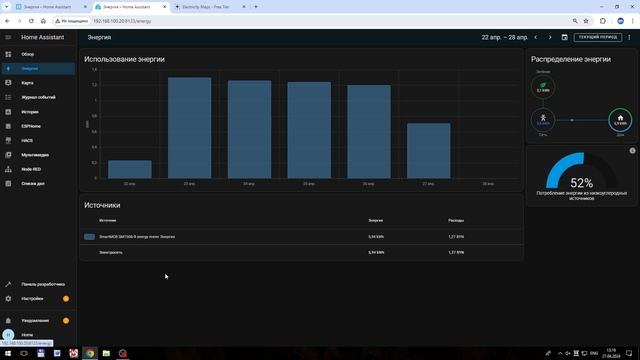The image size is (640, 360).
Task: Click the developer tools hammer icon
Action: click(8, 284)
